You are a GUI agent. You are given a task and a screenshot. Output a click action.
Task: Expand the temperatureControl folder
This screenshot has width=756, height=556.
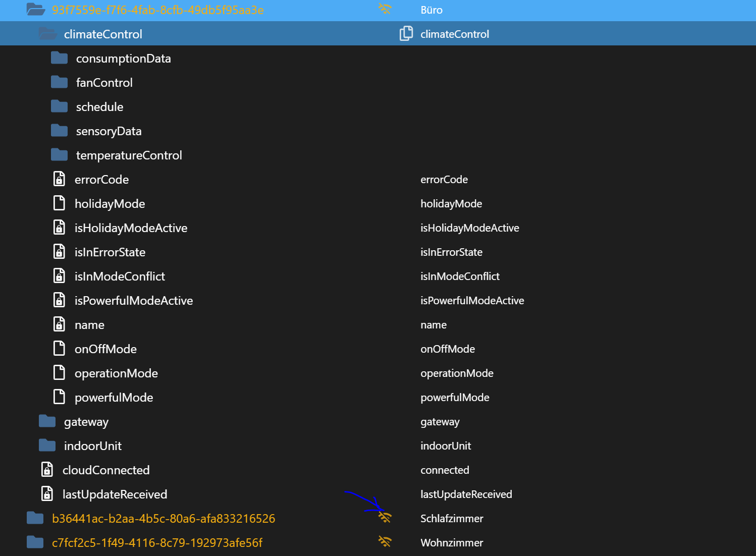pos(59,155)
